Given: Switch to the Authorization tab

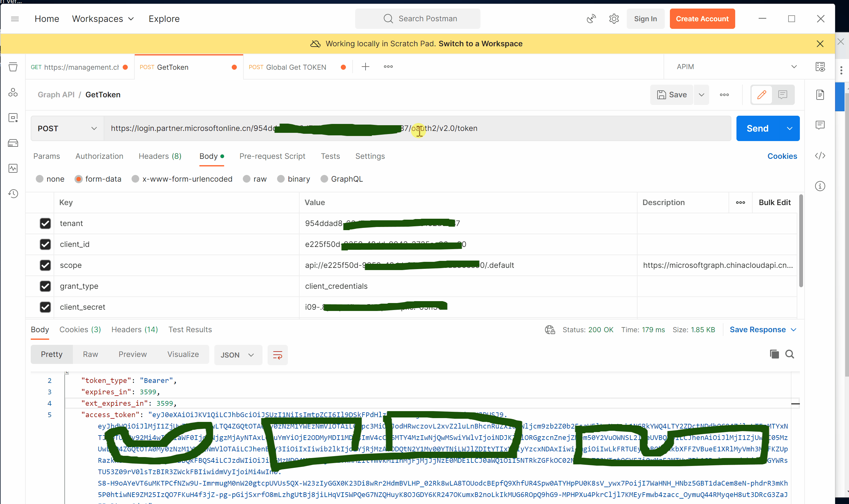Looking at the screenshot, I should (x=99, y=156).
